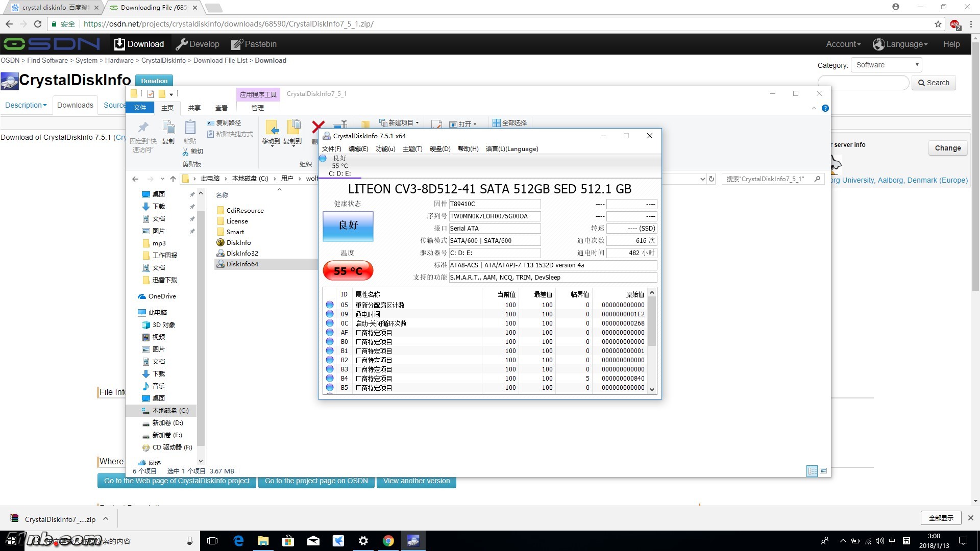Open the 硬盘(D) menu in CrystalDiskInfo
Viewport: 980px width, 551px height.
pyautogui.click(x=440, y=149)
